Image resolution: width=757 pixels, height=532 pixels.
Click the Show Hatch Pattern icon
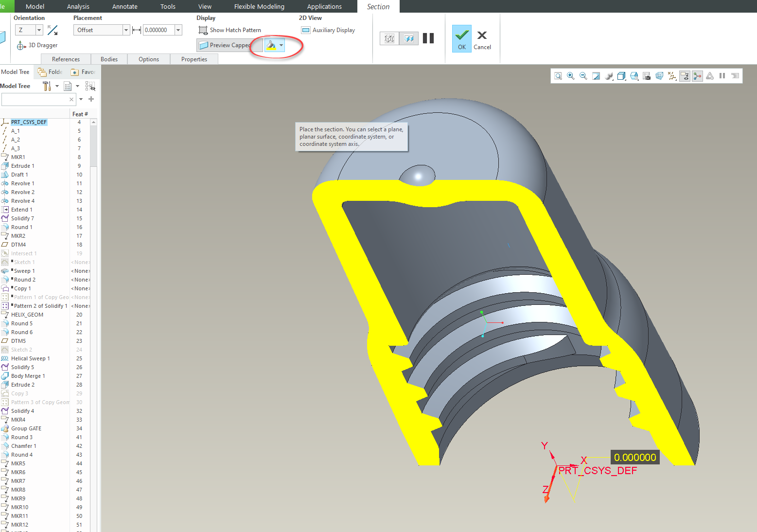[203, 30]
